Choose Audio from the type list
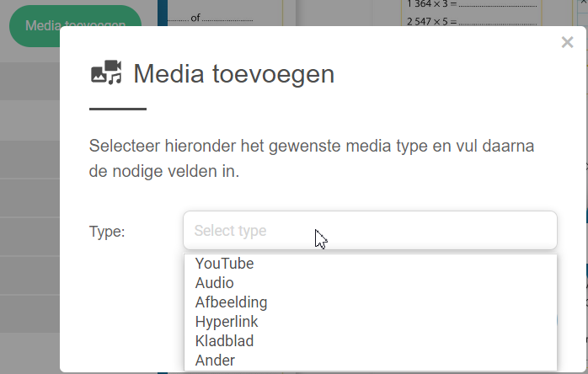This screenshot has height=374, width=588. 214,283
